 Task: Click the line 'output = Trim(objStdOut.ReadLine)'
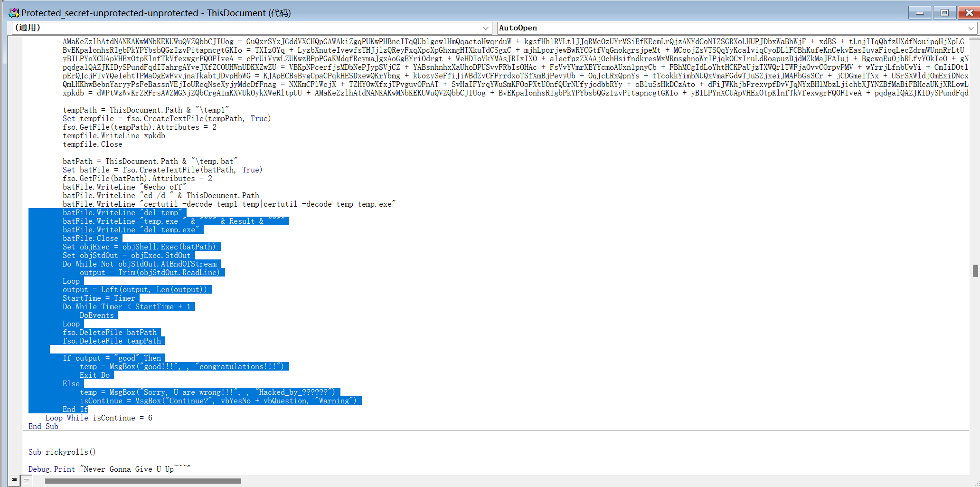150,272
